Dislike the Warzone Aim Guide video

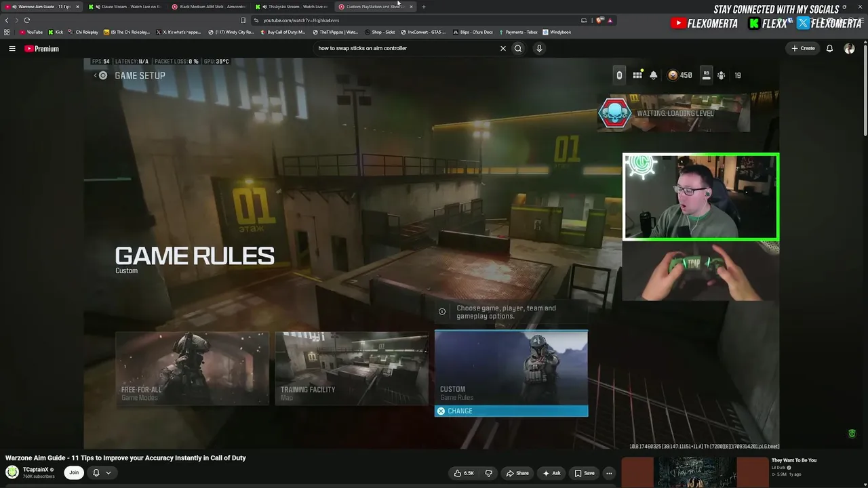[x=488, y=473]
